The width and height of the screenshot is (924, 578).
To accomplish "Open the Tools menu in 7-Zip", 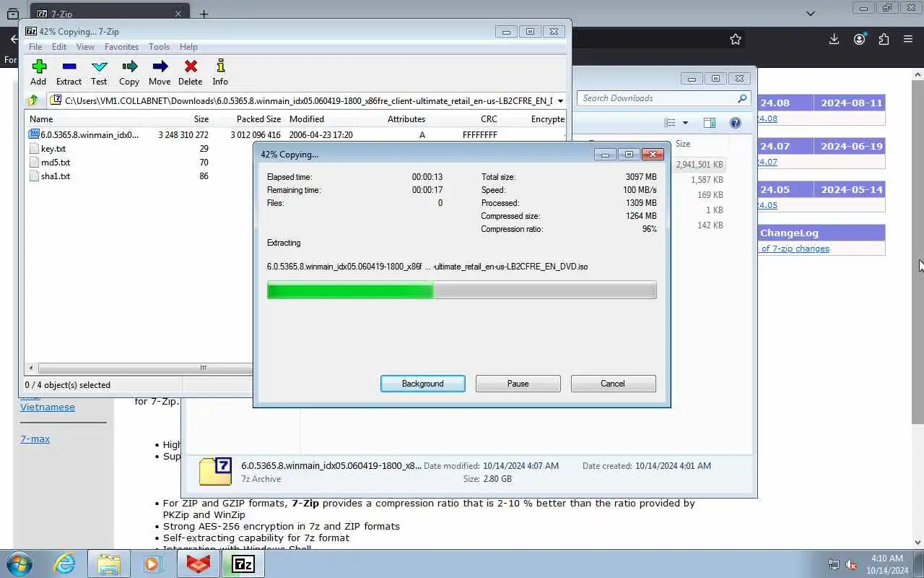I will click(x=159, y=47).
